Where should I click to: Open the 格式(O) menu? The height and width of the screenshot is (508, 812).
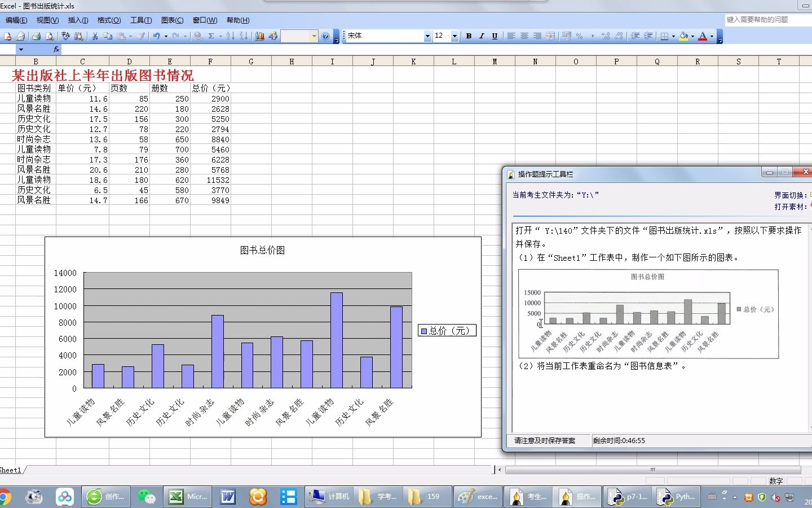point(109,20)
